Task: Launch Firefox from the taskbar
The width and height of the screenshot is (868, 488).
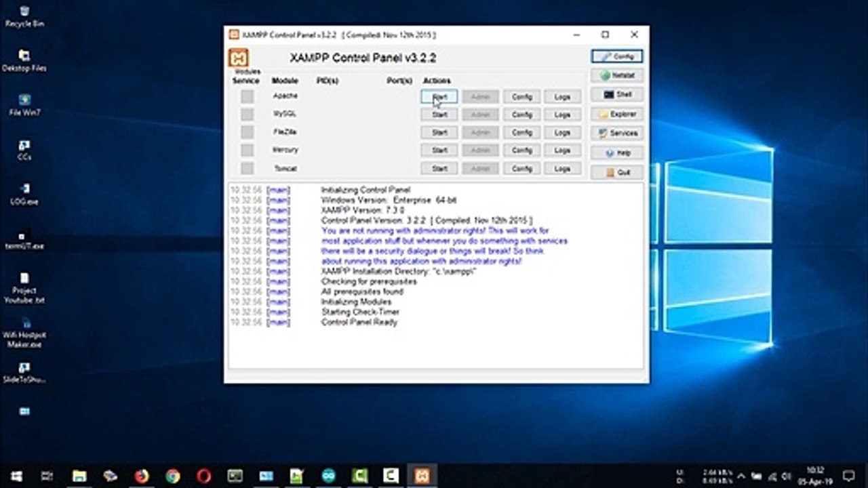Action: click(142, 476)
